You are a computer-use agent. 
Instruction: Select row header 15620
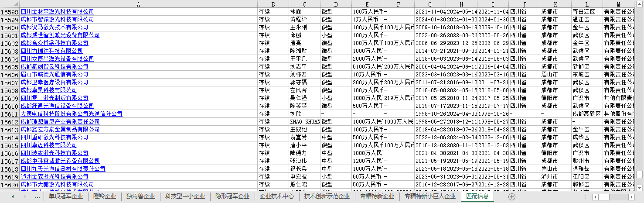point(10,185)
